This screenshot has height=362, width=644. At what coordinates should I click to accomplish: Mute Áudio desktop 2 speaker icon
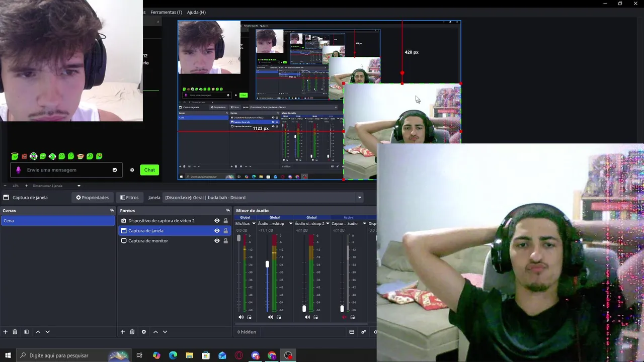tap(307, 317)
